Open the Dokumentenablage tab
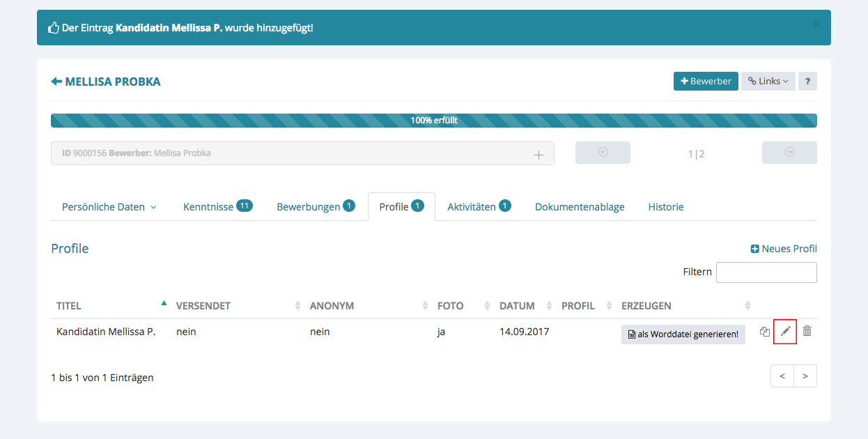Viewport: 868px width, 439px height. pyautogui.click(x=579, y=207)
